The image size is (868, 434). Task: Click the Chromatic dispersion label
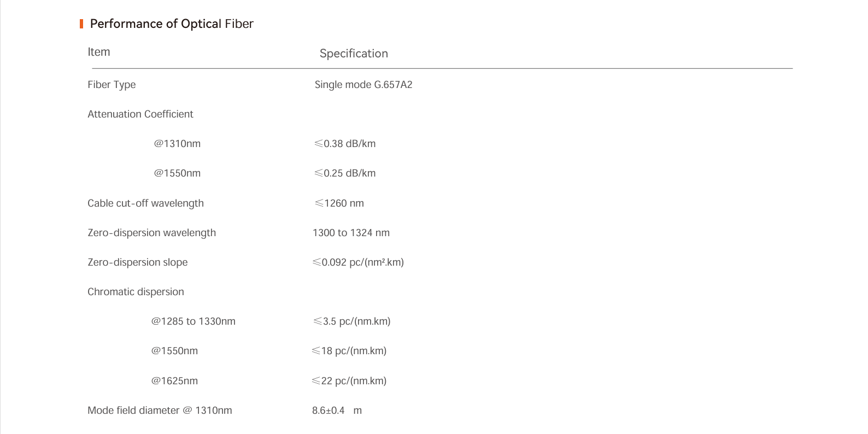click(x=136, y=292)
